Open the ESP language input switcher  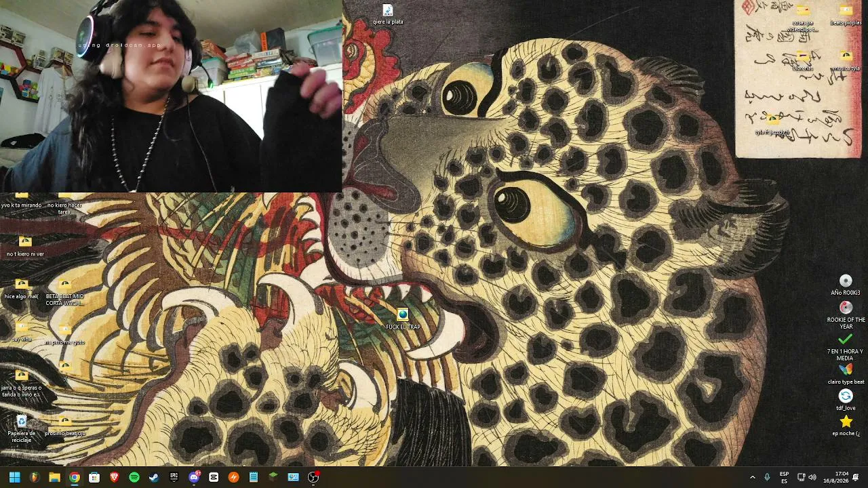pyautogui.click(x=784, y=477)
